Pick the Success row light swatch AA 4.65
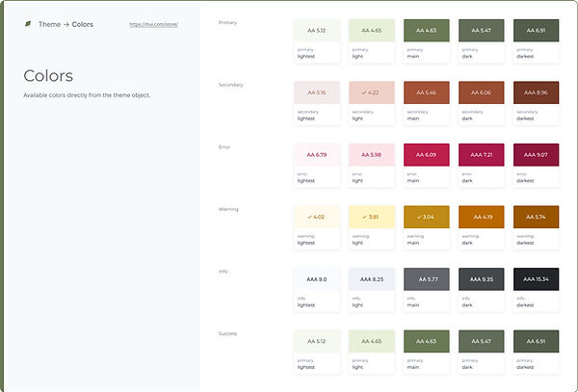The height and width of the screenshot is (392, 578). click(x=372, y=341)
